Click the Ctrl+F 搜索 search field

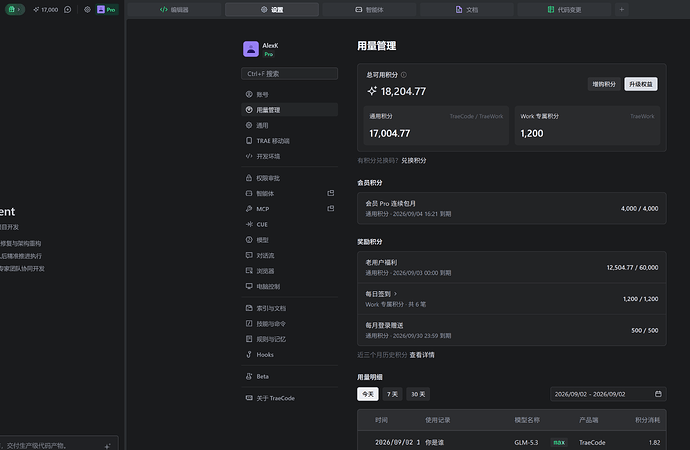pos(289,73)
